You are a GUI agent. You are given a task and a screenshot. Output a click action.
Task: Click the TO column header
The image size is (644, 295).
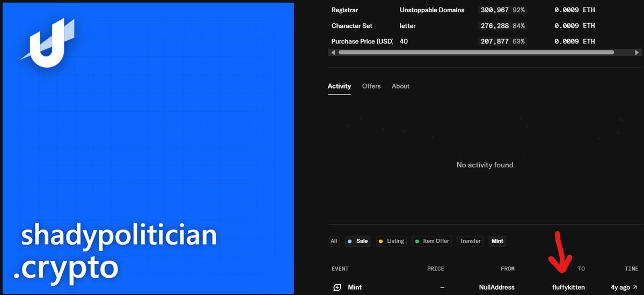[581, 269]
